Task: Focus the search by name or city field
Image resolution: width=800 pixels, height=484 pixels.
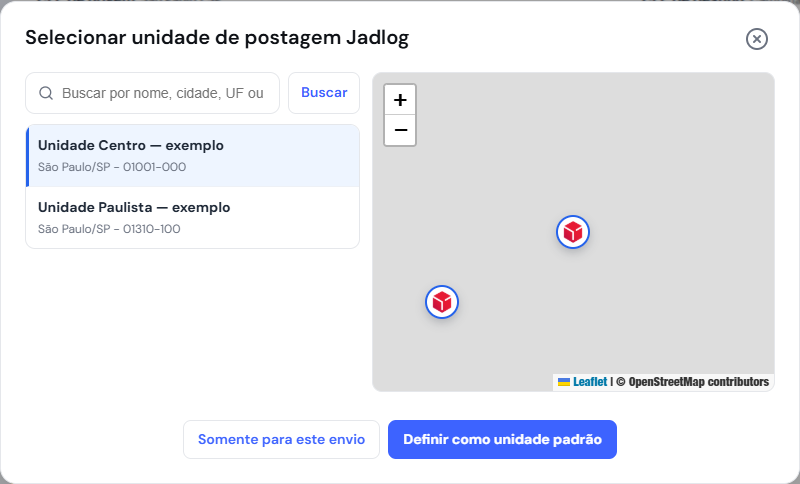Action: [x=153, y=93]
